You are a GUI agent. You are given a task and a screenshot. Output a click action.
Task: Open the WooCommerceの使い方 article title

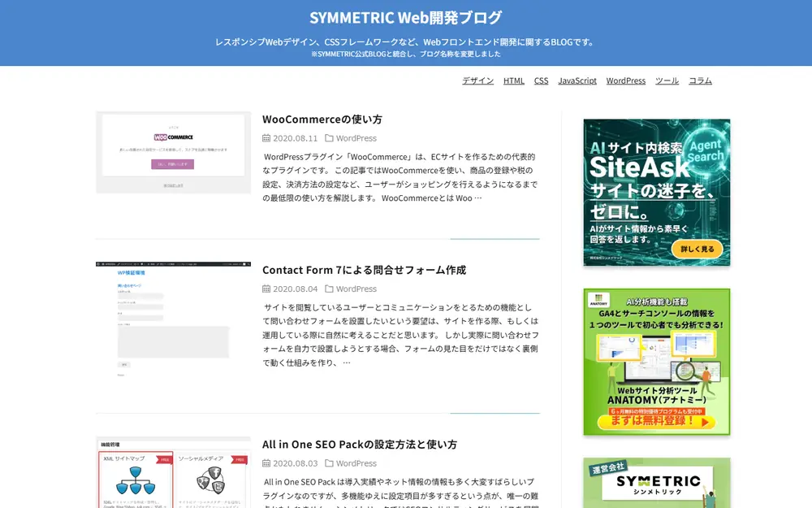click(322, 119)
